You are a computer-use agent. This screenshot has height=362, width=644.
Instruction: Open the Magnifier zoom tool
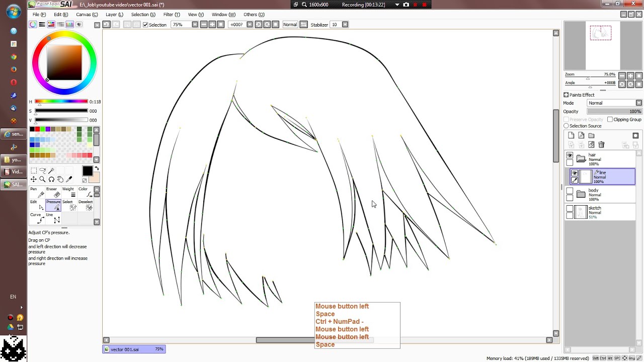42,178
